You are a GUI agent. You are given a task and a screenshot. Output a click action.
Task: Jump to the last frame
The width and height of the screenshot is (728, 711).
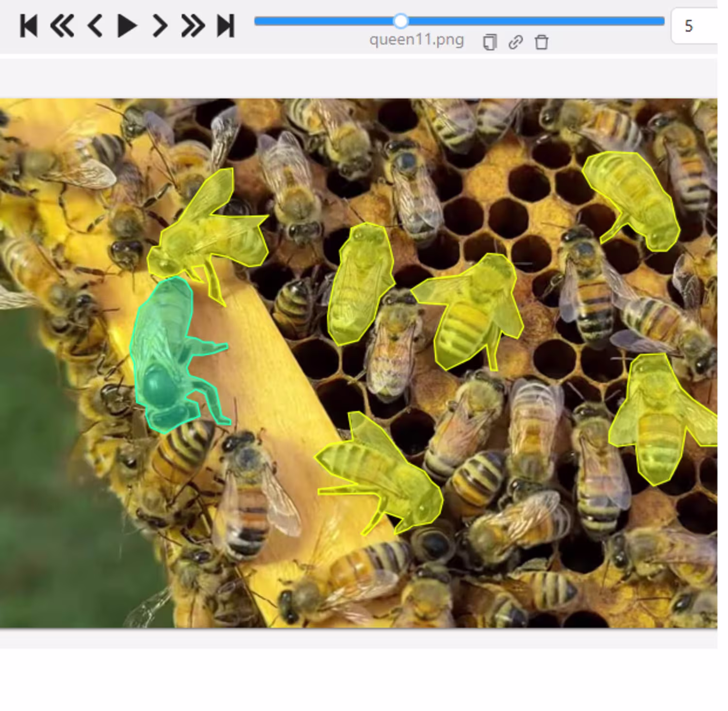[x=226, y=26]
